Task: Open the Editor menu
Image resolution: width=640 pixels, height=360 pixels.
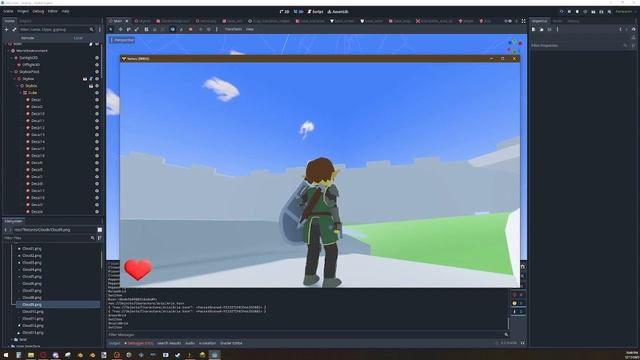Action: click(x=53, y=11)
